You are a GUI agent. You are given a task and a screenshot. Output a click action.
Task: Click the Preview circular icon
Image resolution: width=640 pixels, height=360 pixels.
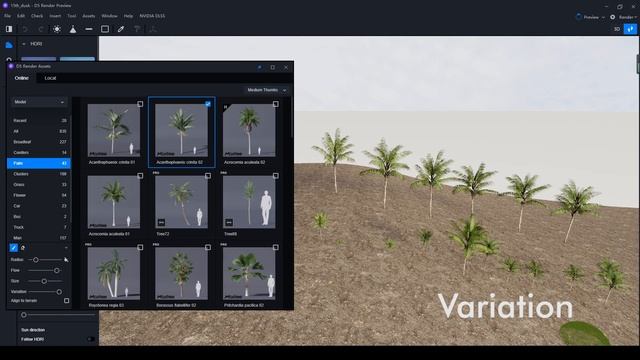579,17
